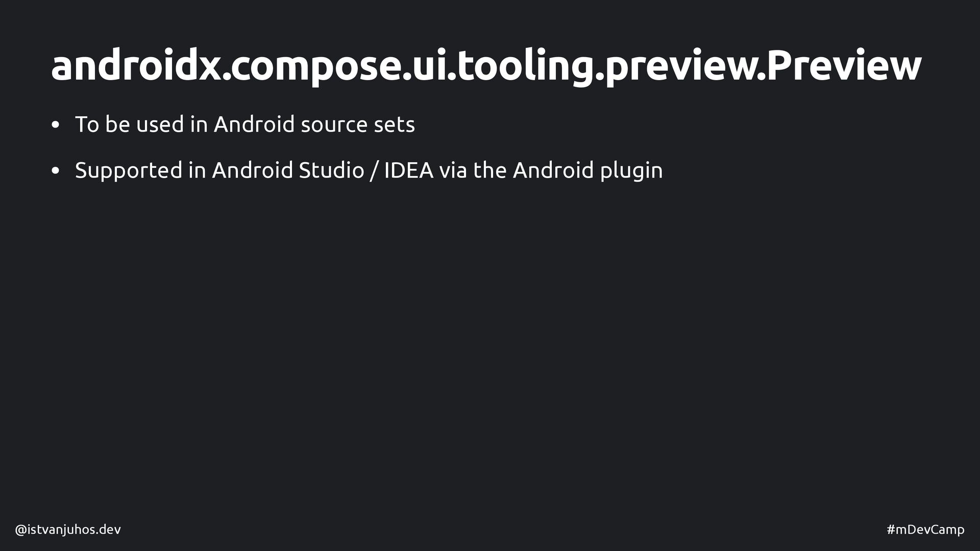
Task: Click the bullet dot before "To be used"
Action: (56, 126)
